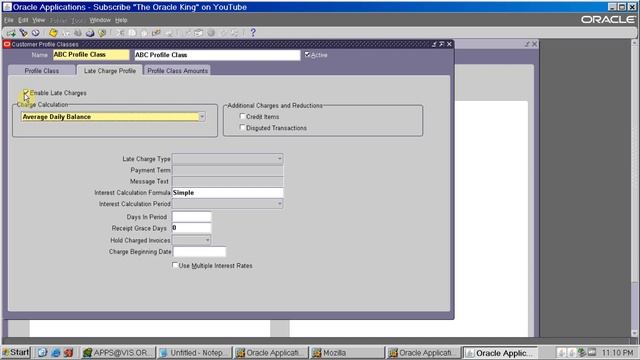Open the View menu
Screen dimensions: 640x360
tap(38, 20)
